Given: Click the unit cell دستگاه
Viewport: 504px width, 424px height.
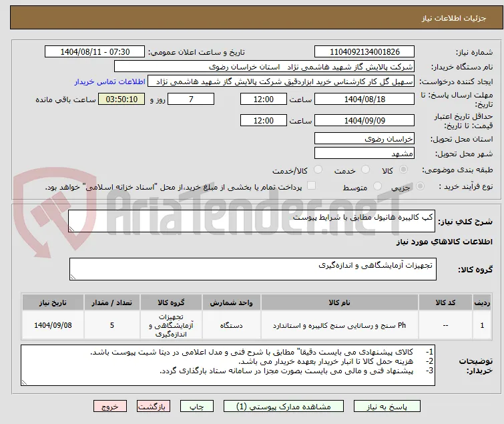Looking at the screenshot, I should 231,325.
